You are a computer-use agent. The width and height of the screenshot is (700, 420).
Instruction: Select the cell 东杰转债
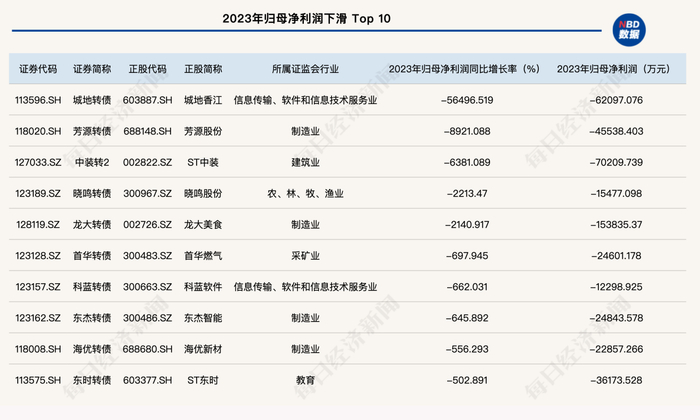[92, 318]
